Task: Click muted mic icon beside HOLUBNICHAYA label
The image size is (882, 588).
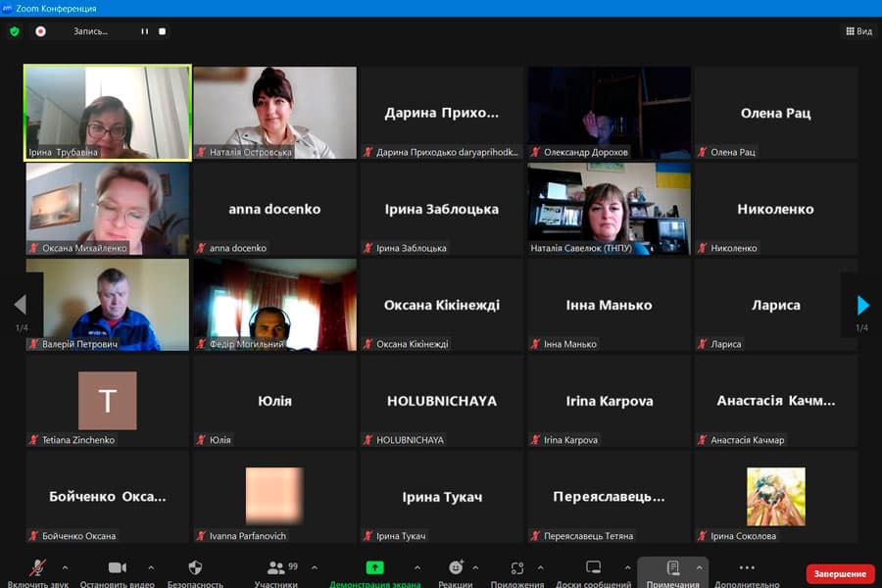Action: coord(367,440)
